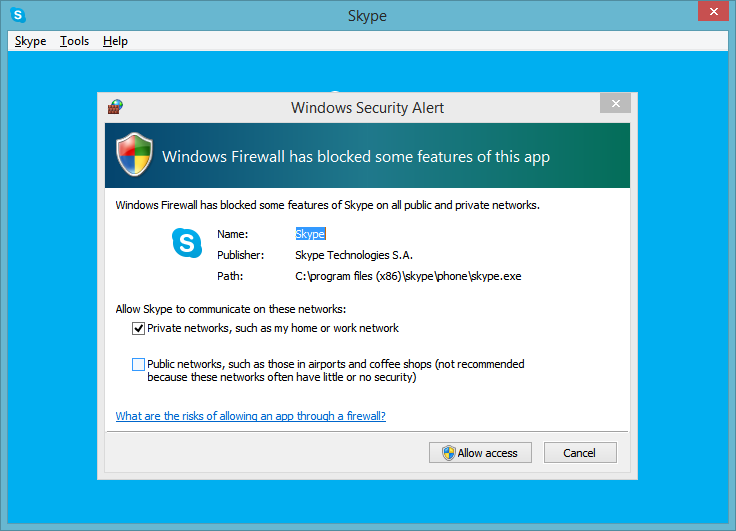Click the Skype window title text
The width and height of the screenshot is (736, 531).
[367, 16]
